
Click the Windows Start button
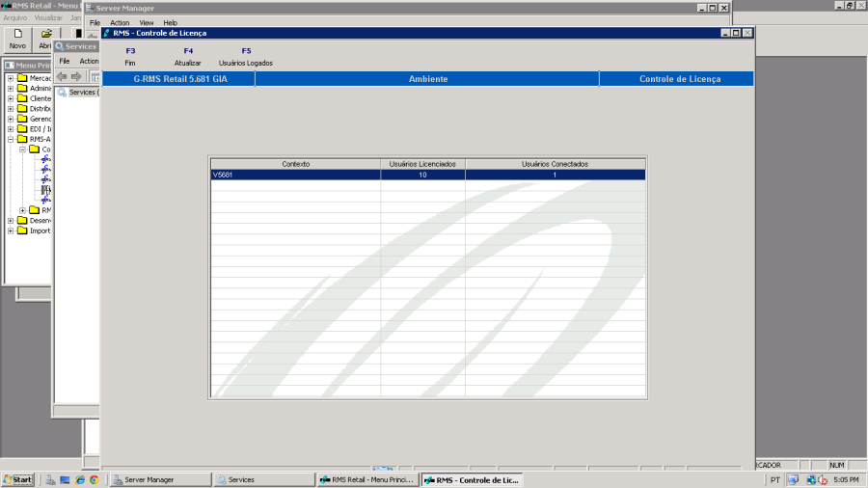[x=17, y=479]
